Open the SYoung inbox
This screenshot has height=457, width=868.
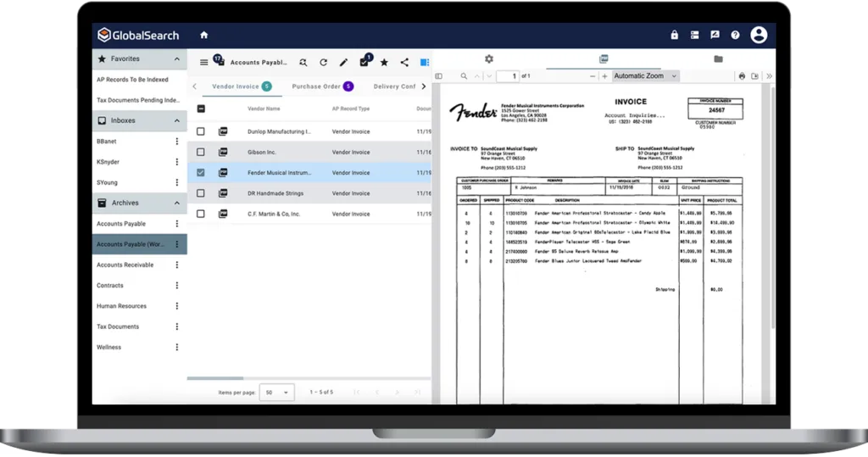[x=107, y=182]
